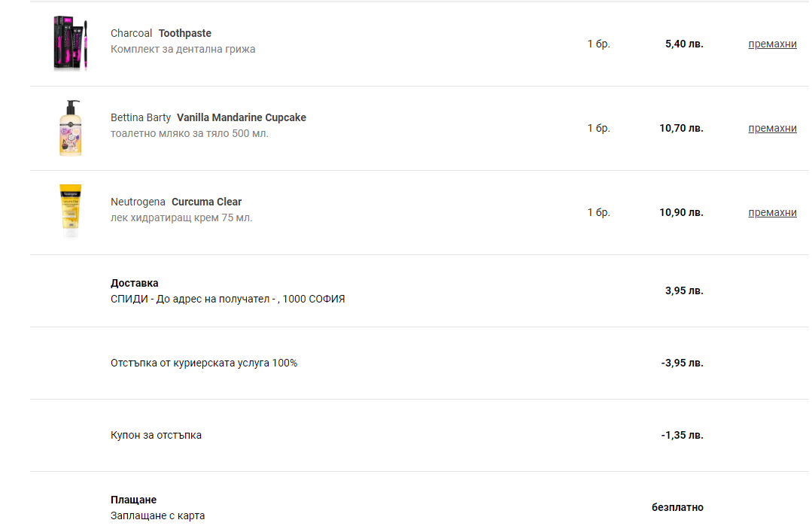Open the Toothpaste product title

click(185, 33)
